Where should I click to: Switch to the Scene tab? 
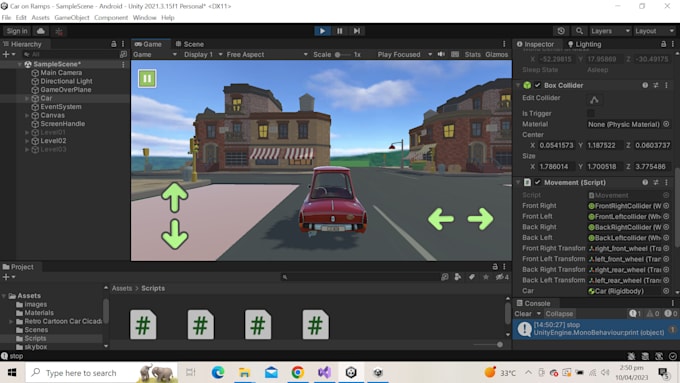tap(190, 44)
